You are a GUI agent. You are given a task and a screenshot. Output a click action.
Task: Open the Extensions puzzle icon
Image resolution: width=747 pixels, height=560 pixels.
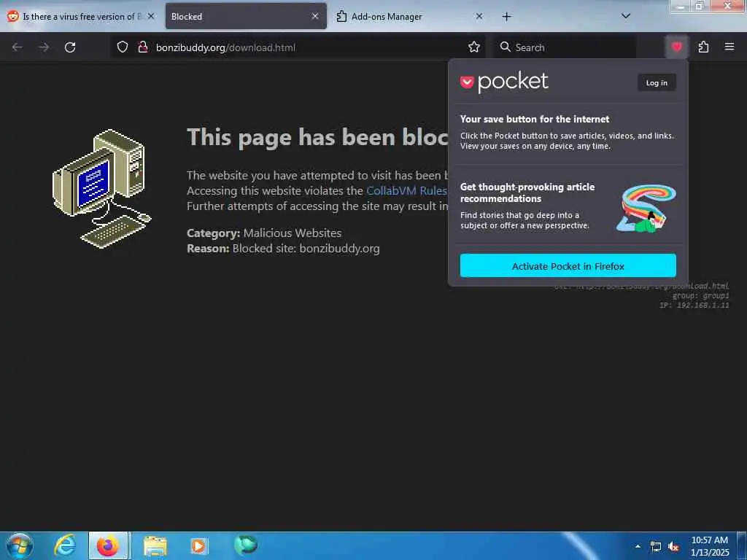click(703, 47)
